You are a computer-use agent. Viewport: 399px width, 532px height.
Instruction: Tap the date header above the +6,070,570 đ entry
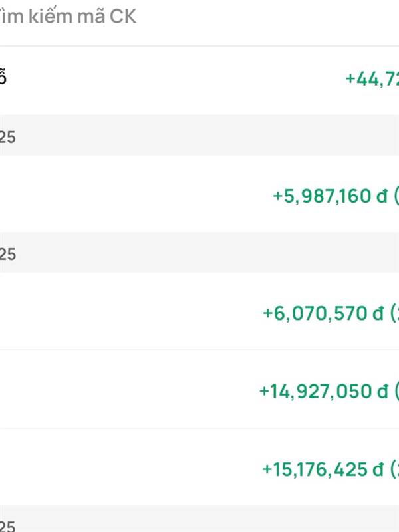click(x=199, y=253)
